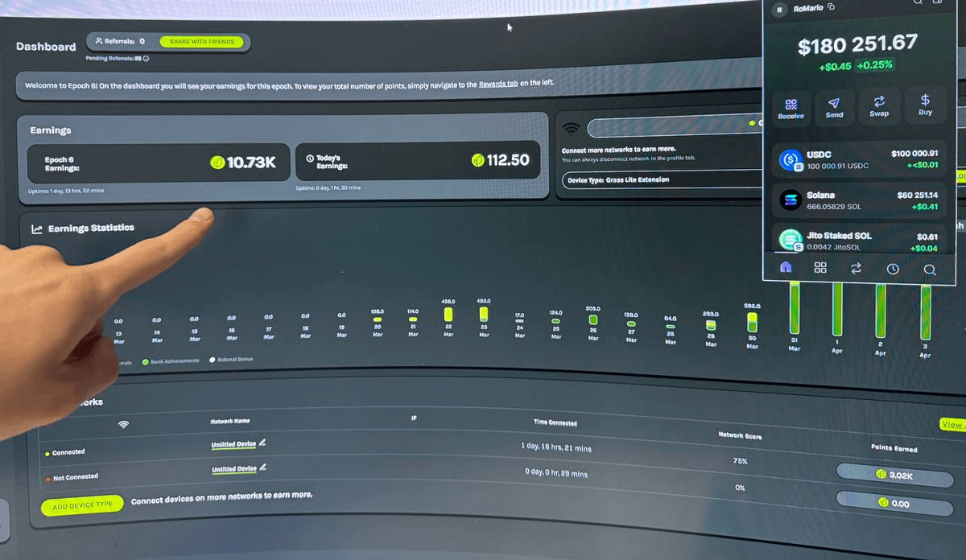Click the 22 Mar bar showing 458.0

pyautogui.click(x=448, y=315)
